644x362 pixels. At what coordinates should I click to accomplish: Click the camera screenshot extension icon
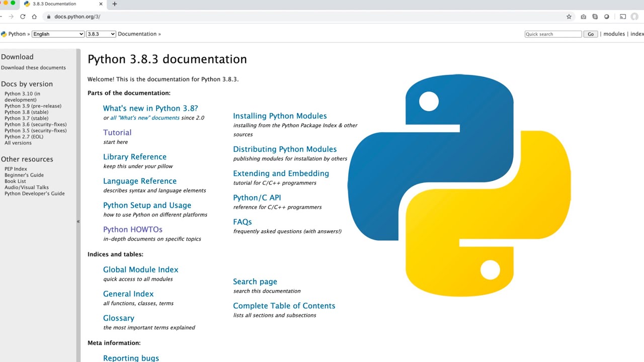(x=583, y=17)
